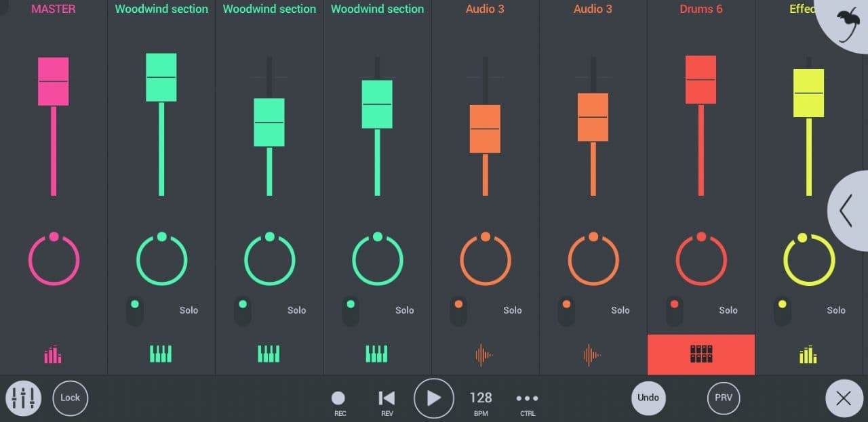This screenshot has height=422, width=868.
Task: Open the waveform icon of the first Audio 3 channel
Action: 484,354
